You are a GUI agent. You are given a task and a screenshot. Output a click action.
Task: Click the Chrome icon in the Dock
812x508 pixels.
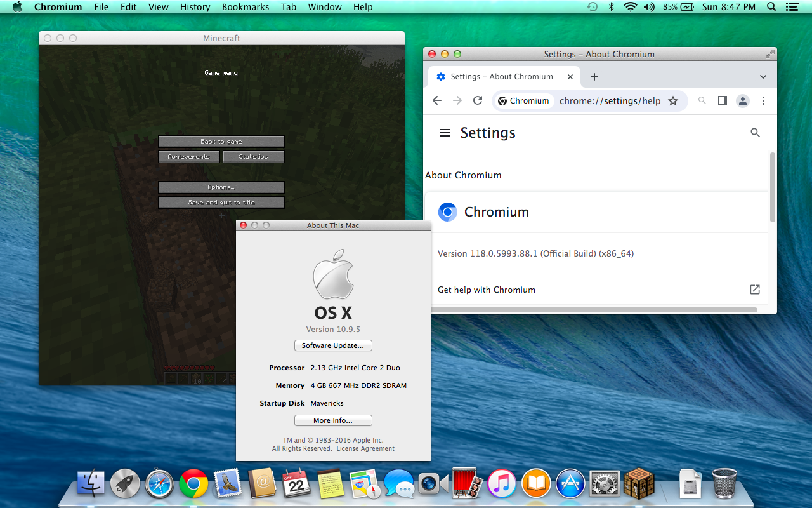[193, 484]
